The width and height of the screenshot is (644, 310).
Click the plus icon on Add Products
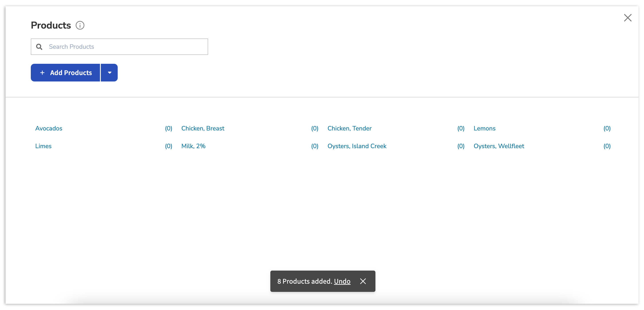pos(42,73)
